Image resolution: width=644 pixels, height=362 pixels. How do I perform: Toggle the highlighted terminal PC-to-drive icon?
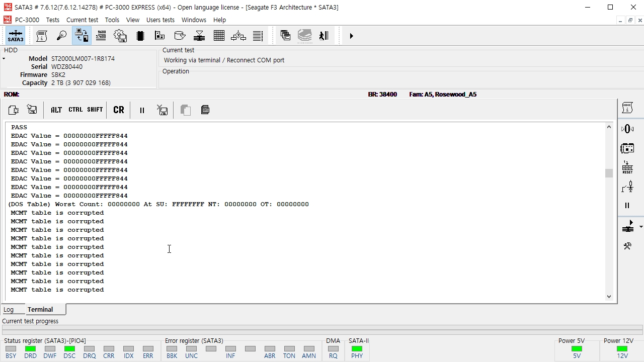(x=82, y=36)
